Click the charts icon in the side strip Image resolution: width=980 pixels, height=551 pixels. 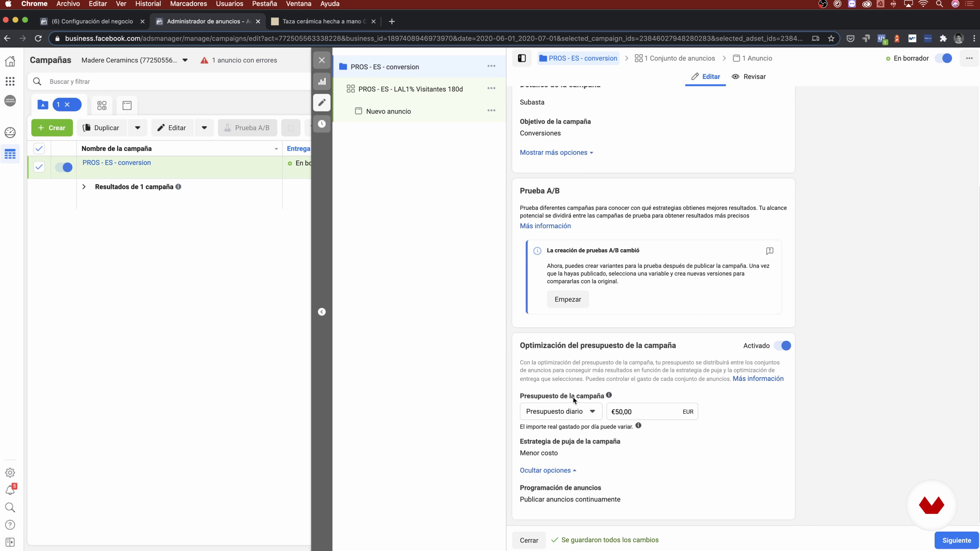(x=322, y=81)
